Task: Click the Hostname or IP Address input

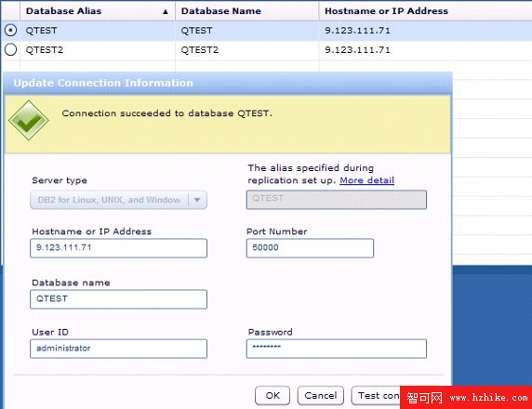Action: 118,248
